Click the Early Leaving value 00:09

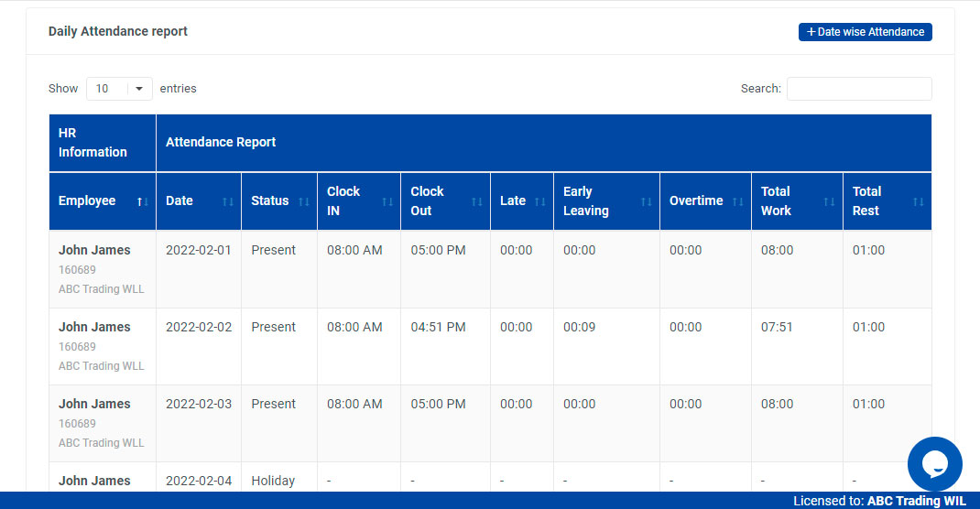(x=579, y=327)
